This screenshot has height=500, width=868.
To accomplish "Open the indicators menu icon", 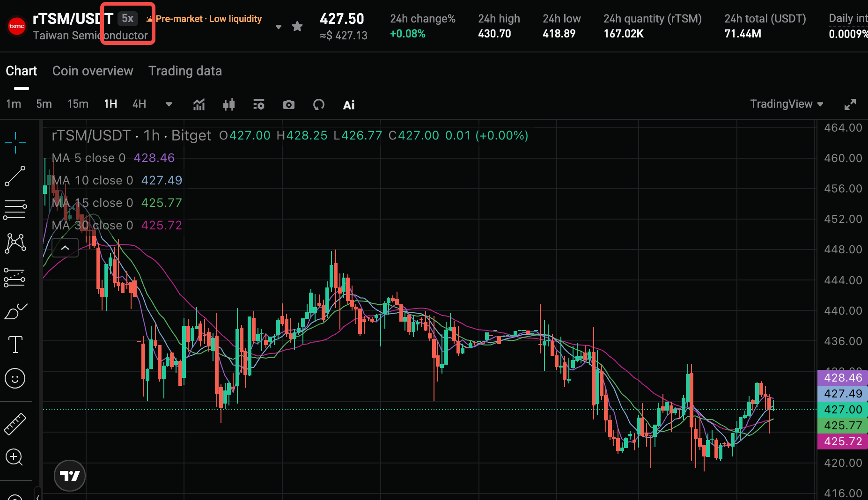I will 199,104.
